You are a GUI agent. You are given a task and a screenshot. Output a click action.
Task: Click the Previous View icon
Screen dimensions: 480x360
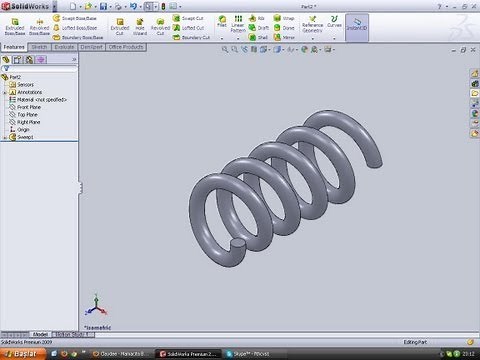(x=244, y=50)
